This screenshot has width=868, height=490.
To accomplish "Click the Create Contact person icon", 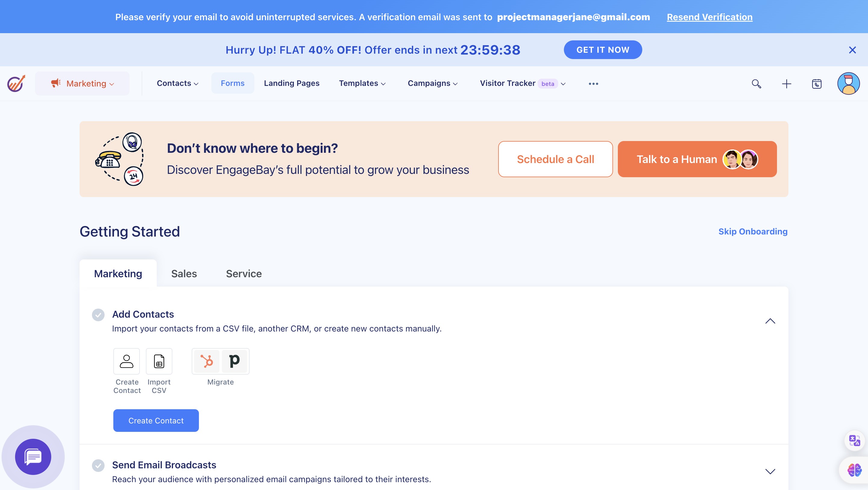I will click(x=126, y=361).
